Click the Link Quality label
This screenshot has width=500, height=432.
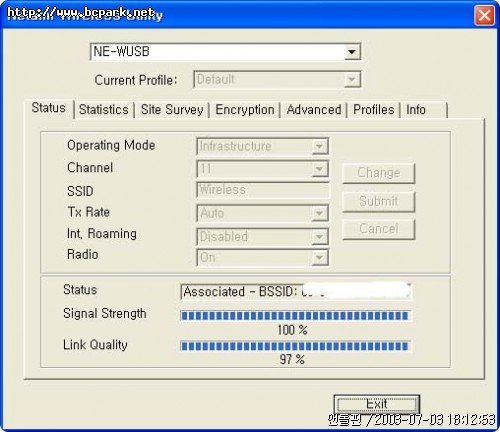[95, 345]
